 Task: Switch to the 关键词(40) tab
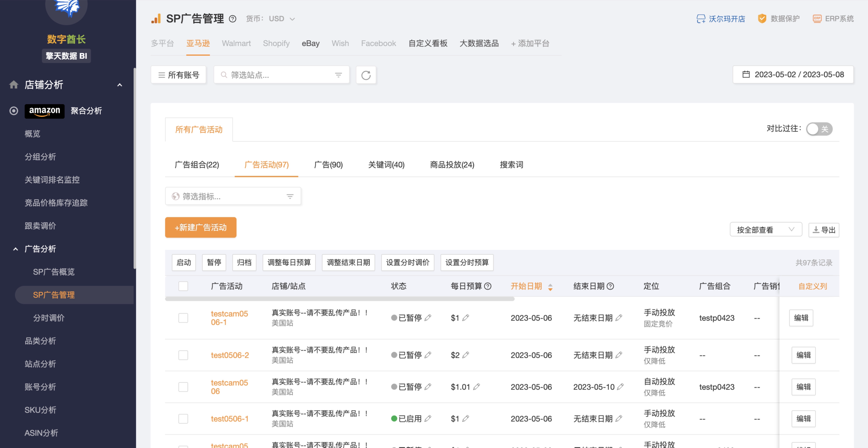tap(386, 165)
